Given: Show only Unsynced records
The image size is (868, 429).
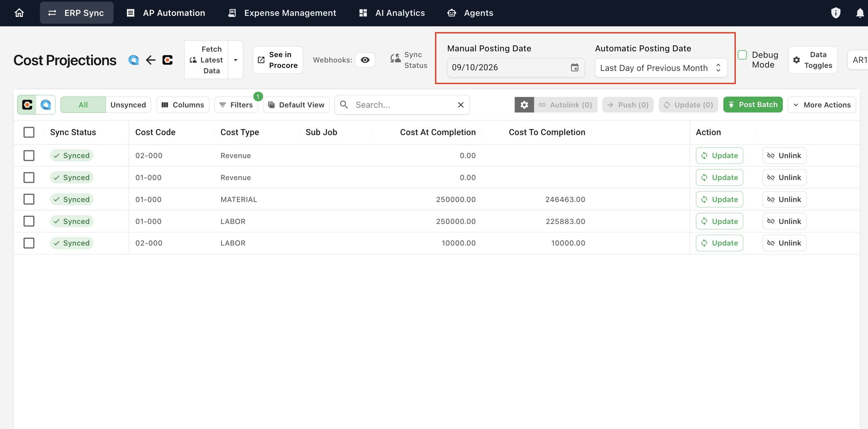Looking at the screenshot, I should click(128, 105).
